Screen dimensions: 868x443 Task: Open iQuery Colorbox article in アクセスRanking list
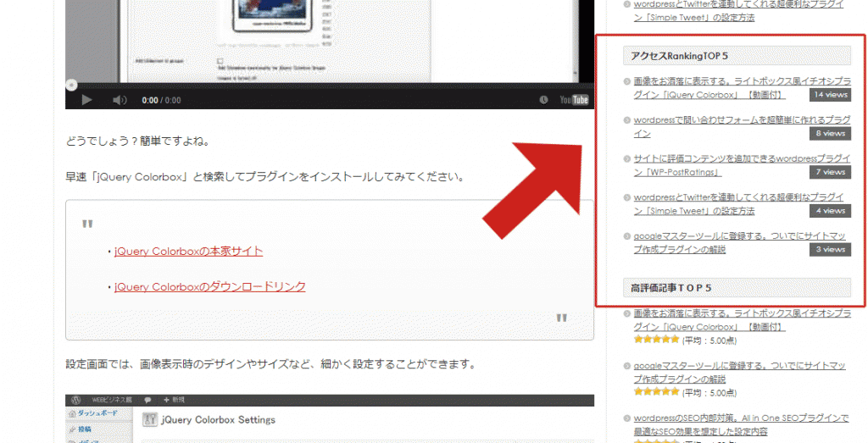click(x=742, y=88)
